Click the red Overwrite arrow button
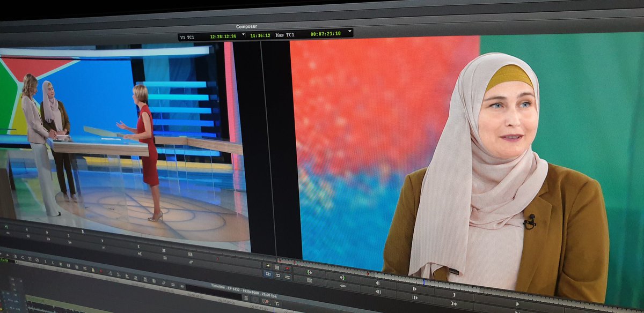This screenshot has height=313, width=644. click(x=287, y=269)
